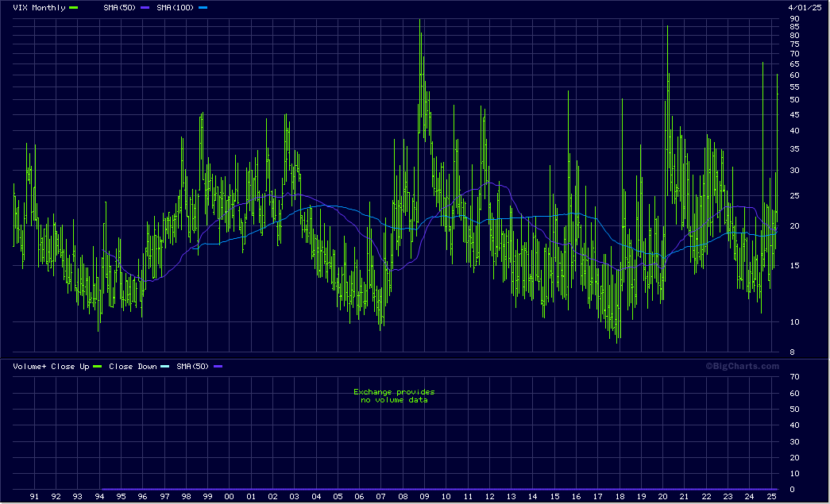The height and width of the screenshot is (504, 830).
Task: Select 'SMA(50)' in the price chart legend
Action: click(120, 7)
